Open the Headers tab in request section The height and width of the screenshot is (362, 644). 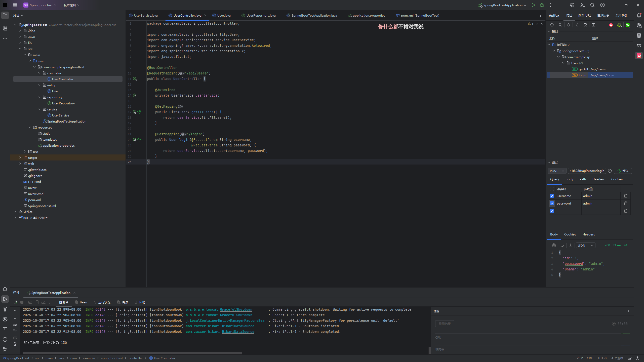click(x=598, y=179)
